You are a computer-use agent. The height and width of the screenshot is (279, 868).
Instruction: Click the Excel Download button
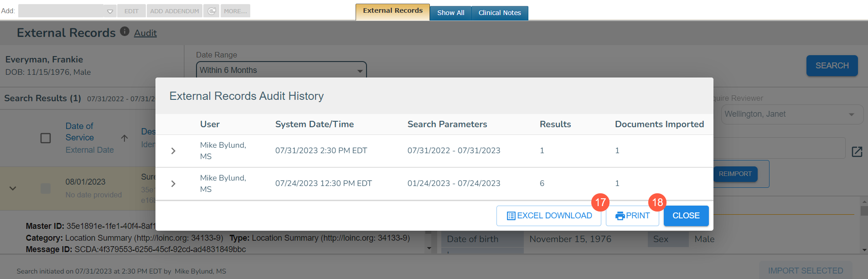click(548, 216)
